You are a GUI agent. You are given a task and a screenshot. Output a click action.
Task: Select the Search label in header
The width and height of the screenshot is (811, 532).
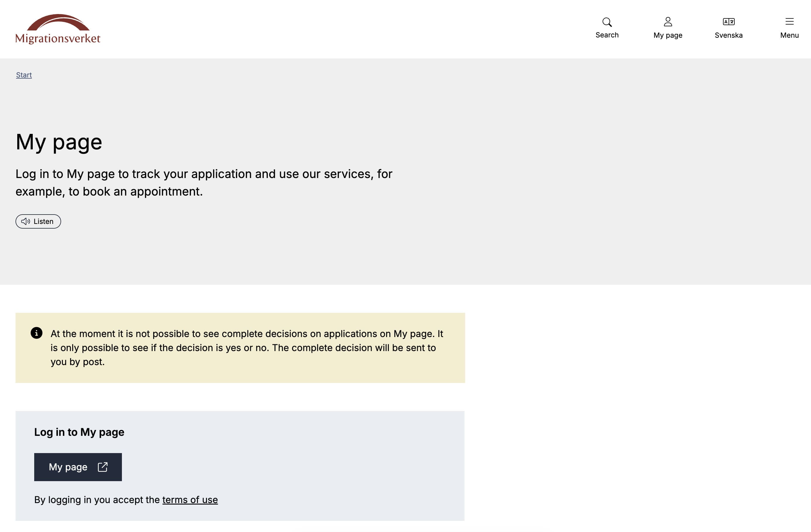(x=607, y=35)
